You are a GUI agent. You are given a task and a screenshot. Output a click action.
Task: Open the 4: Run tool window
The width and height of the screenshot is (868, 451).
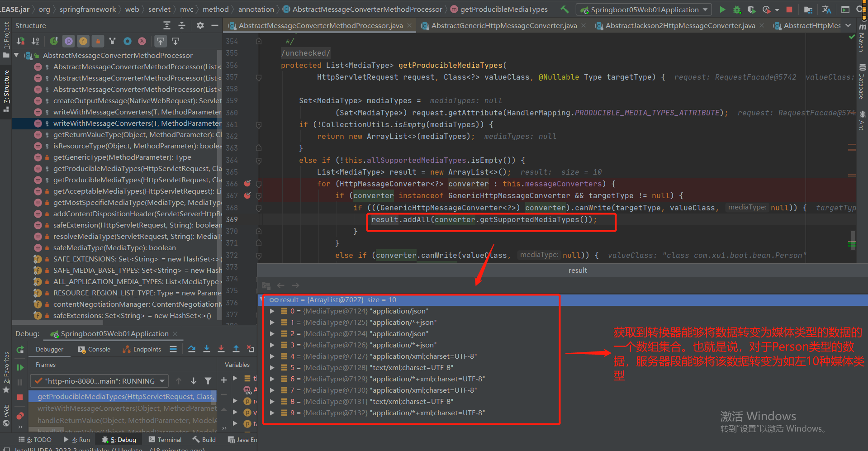click(x=76, y=440)
